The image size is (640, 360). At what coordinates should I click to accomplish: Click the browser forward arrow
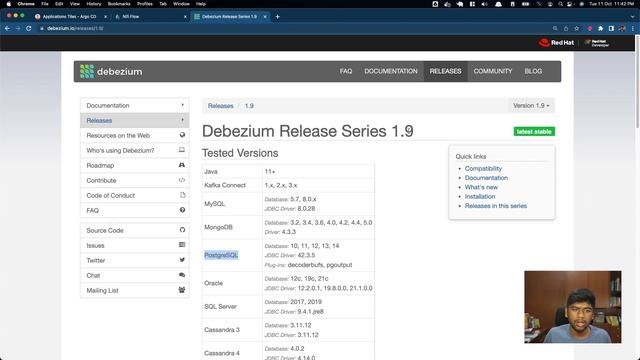click(18, 28)
